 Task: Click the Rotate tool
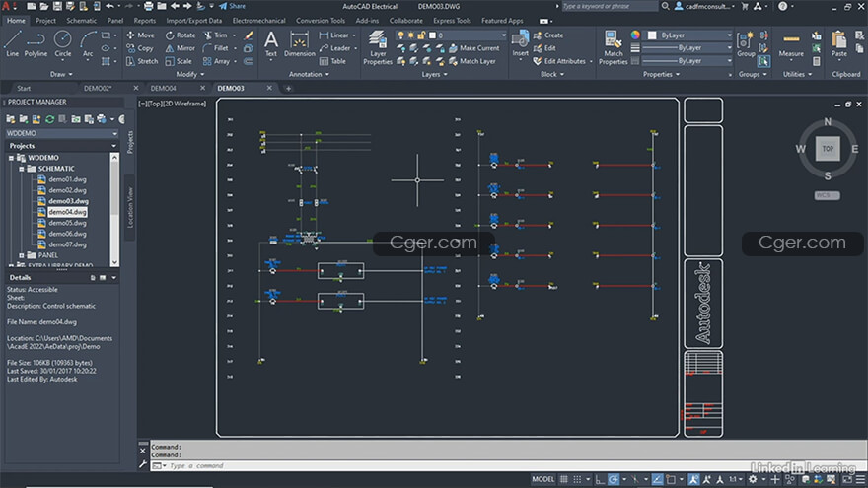tap(181, 35)
